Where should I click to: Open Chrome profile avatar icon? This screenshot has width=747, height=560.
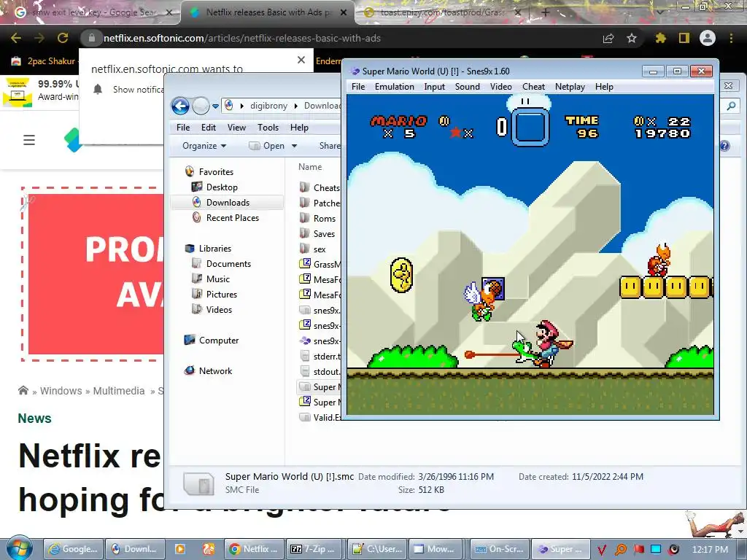708,38
